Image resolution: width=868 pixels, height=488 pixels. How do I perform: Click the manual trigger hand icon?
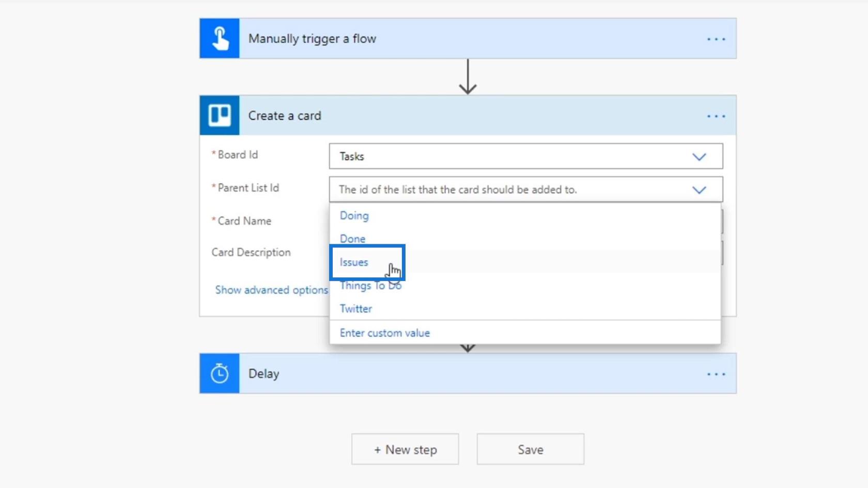click(220, 39)
